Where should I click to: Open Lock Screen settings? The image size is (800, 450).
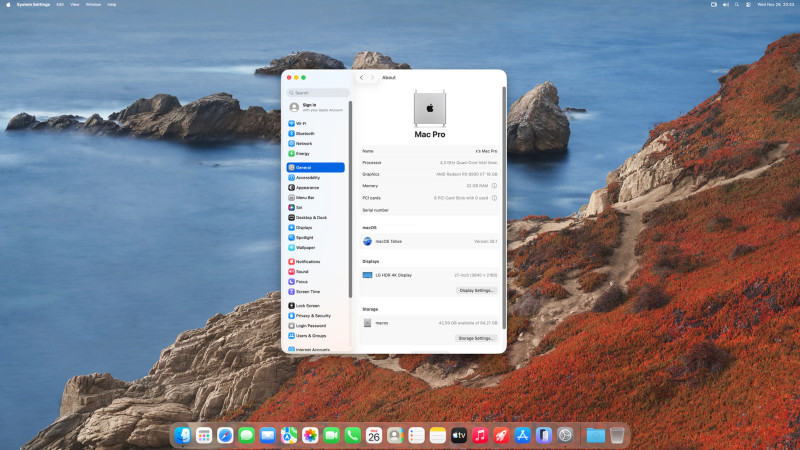click(315, 306)
